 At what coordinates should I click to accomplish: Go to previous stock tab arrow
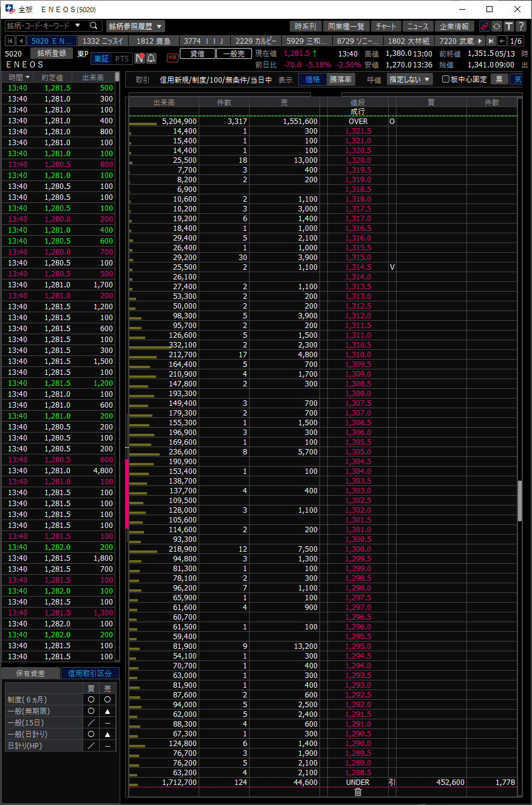[x=21, y=41]
